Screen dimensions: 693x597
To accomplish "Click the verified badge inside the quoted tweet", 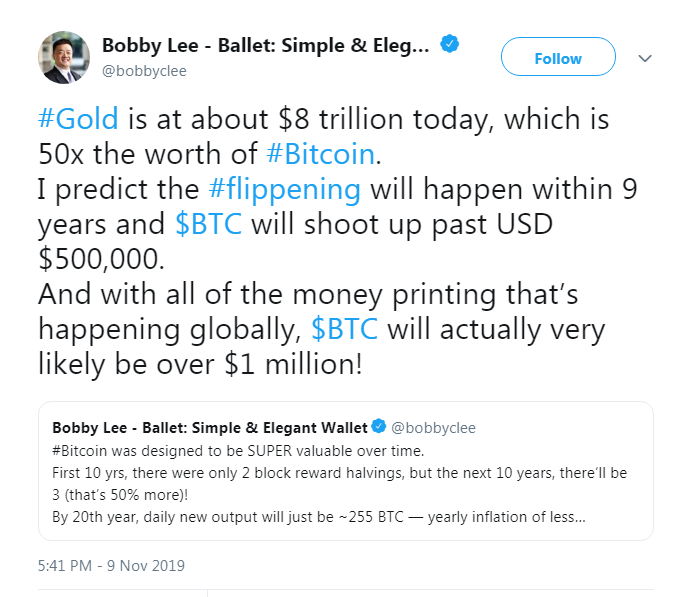I will [x=378, y=426].
